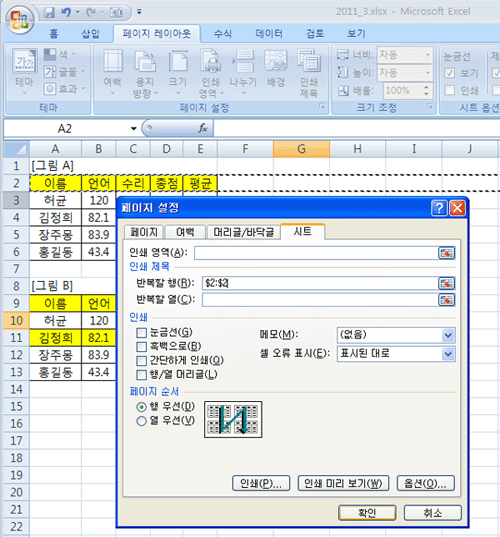Click the Select All corner of grid

(16, 149)
